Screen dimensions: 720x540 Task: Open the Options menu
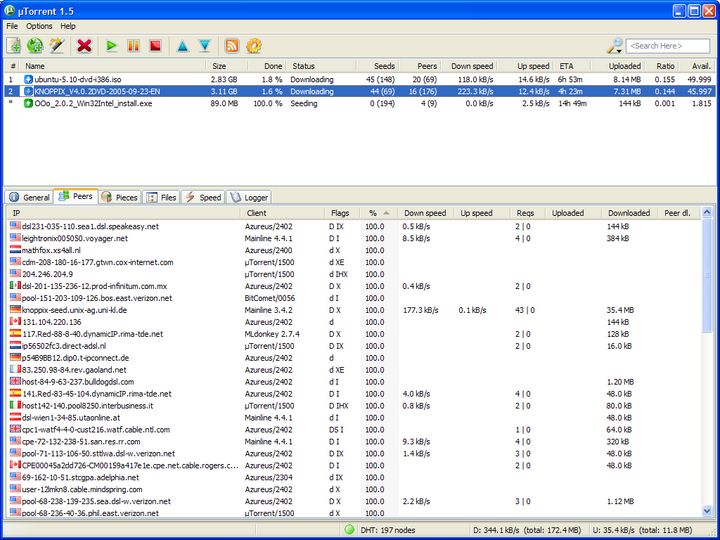[39, 26]
